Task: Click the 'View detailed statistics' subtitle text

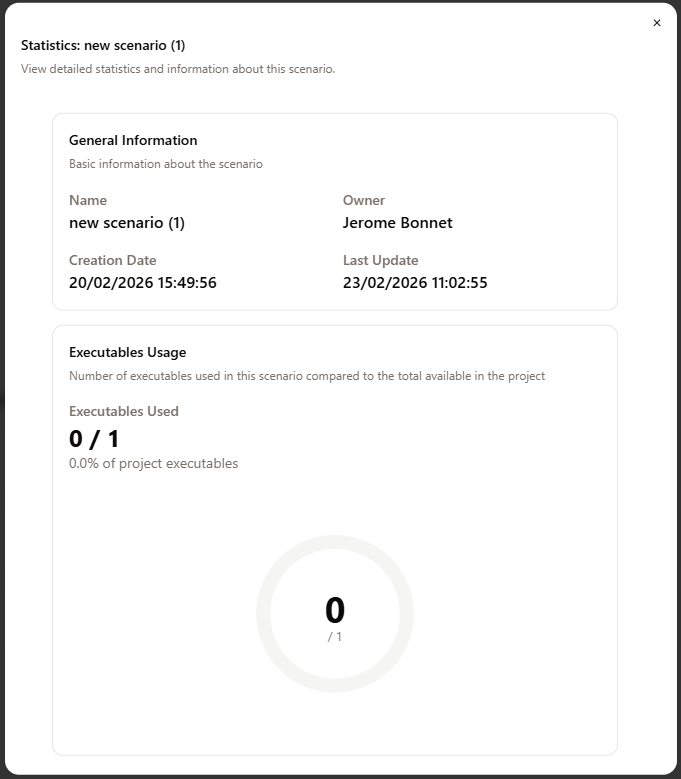Action: click(178, 69)
